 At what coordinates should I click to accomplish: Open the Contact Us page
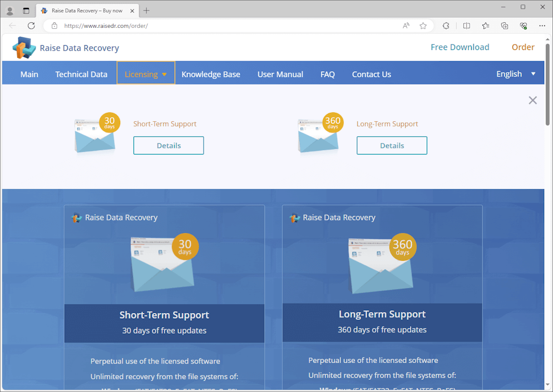(x=372, y=75)
